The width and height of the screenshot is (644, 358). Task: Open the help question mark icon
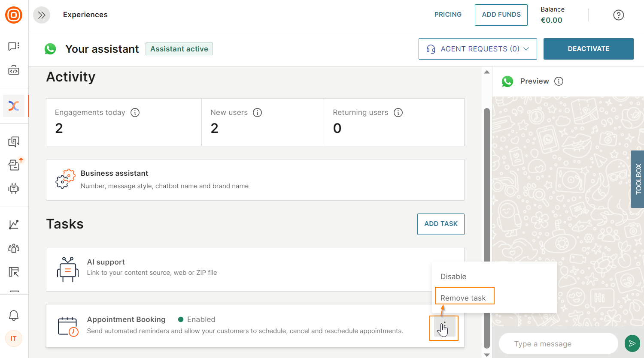pos(618,15)
